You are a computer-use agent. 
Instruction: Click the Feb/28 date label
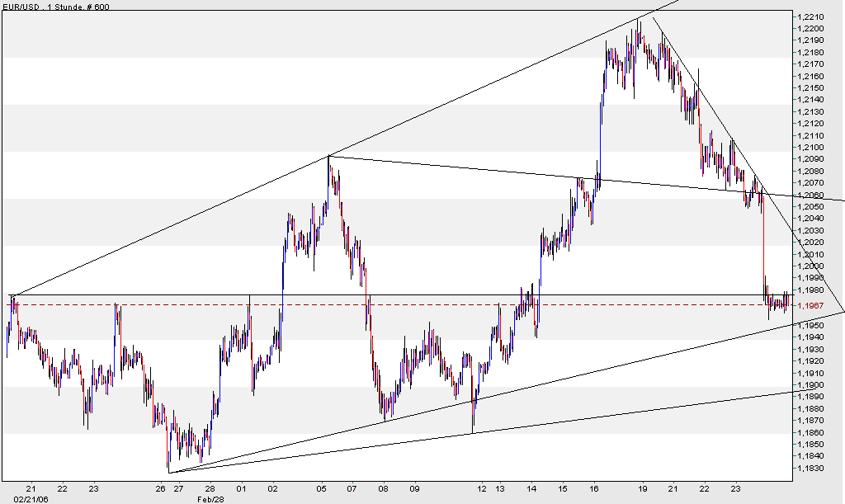click(x=211, y=497)
